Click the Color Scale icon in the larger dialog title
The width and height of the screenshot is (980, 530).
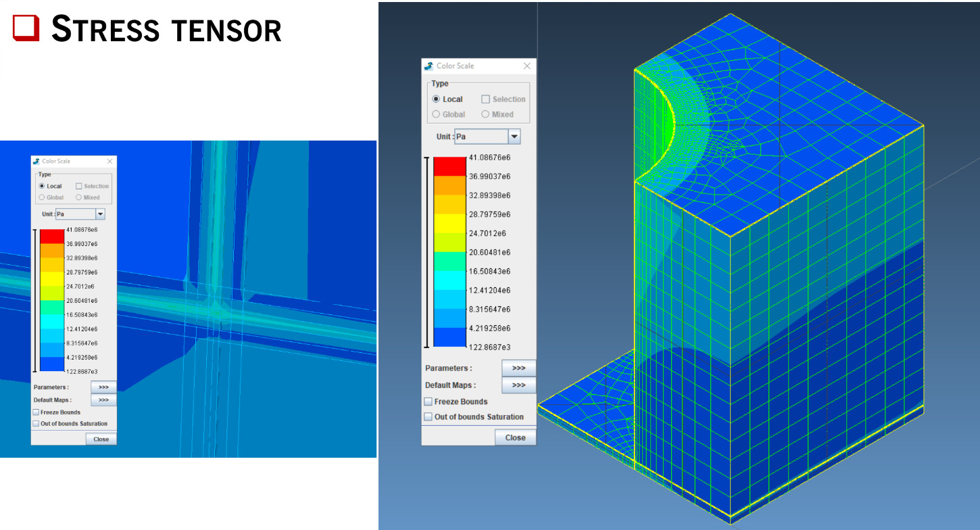point(428,66)
